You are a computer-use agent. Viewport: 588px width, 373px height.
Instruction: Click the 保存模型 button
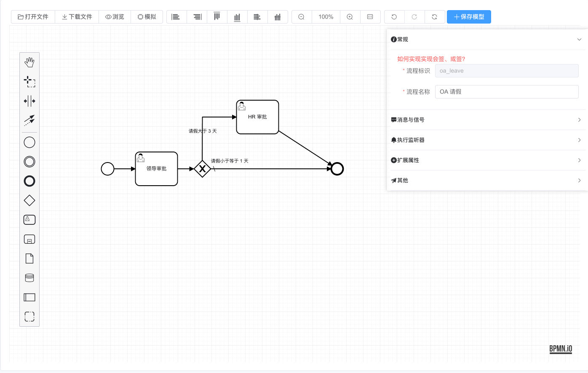click(469, 17)
